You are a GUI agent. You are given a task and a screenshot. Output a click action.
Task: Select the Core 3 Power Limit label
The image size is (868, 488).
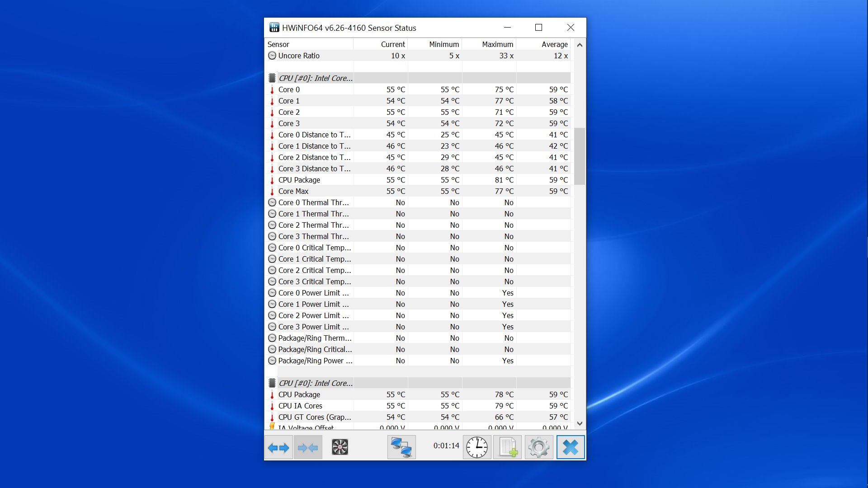tap(314, 327)
